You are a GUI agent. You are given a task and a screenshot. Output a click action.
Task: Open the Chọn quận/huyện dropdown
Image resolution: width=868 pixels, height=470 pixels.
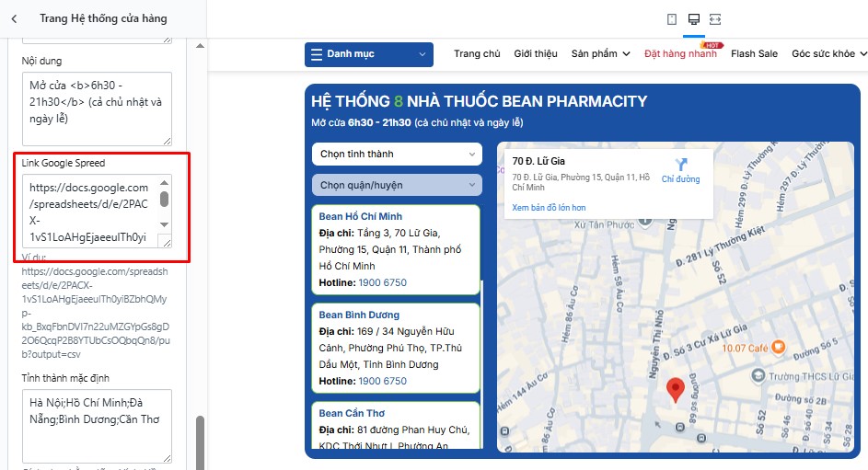(397, 185)
